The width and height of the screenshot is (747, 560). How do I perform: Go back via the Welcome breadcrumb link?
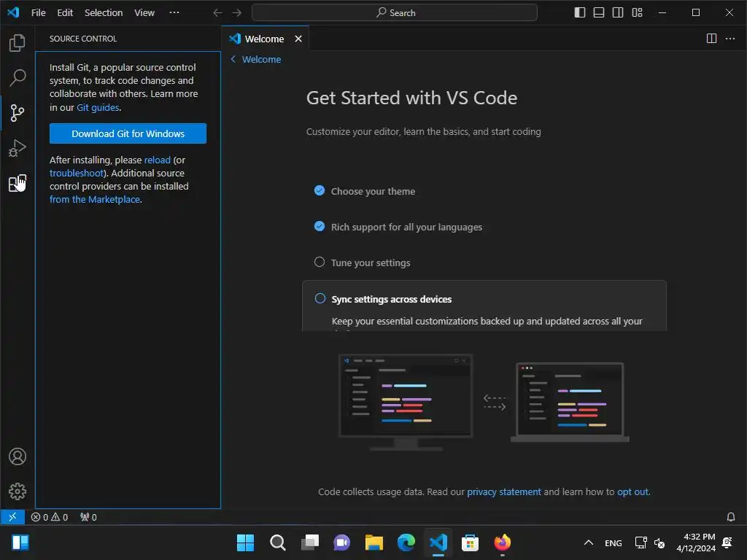pos(256,60)
